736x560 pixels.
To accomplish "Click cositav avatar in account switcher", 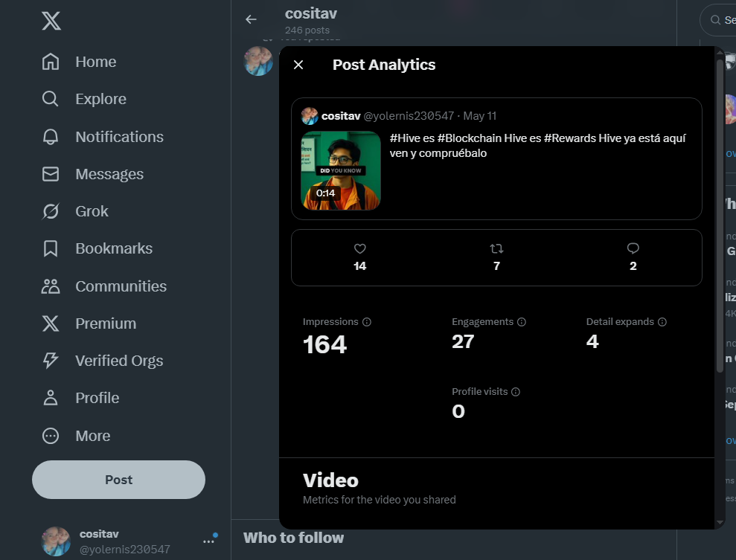I will (56, 541).
